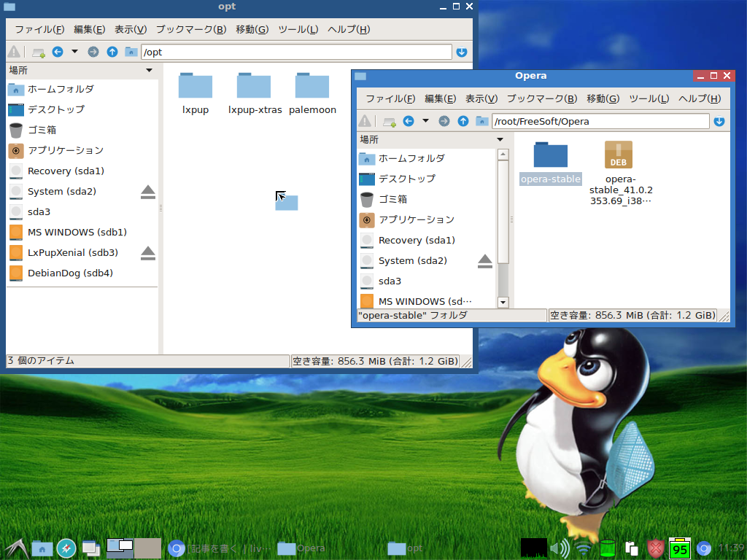Screen dimensions: 747x560
Task: Click forward arrow in Opera window toolbar
Action: [444, 121]
